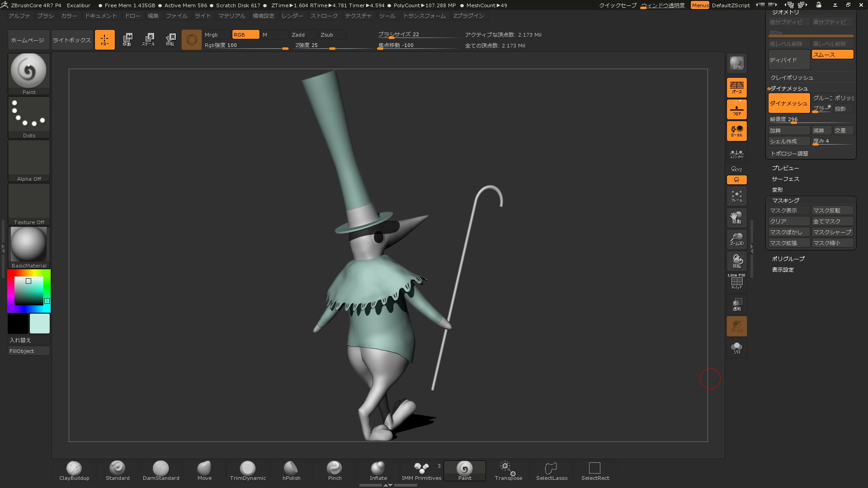Open the IMM Primitives brush
The width and height of the screenshot is (868, 488).
coord(421,470)
